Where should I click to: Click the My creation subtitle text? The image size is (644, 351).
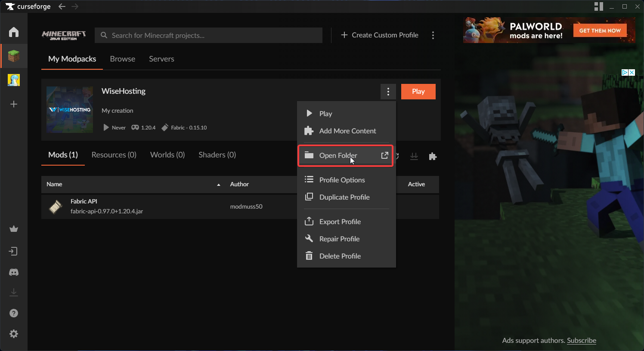pos(118,111)
